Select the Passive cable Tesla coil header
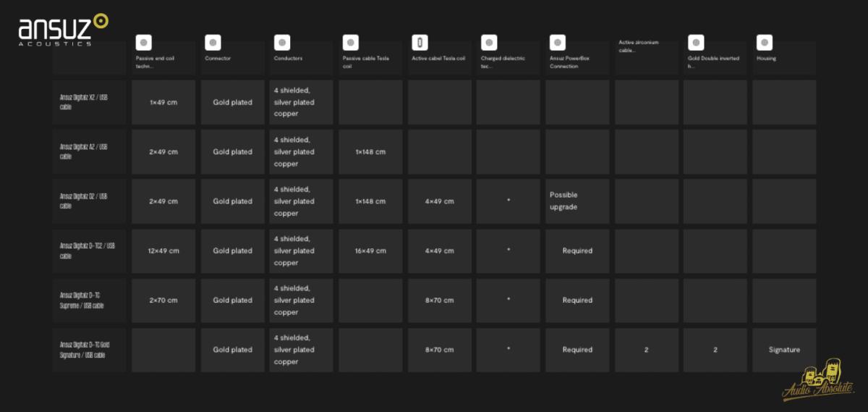868x412 pixels. [366, 62]
